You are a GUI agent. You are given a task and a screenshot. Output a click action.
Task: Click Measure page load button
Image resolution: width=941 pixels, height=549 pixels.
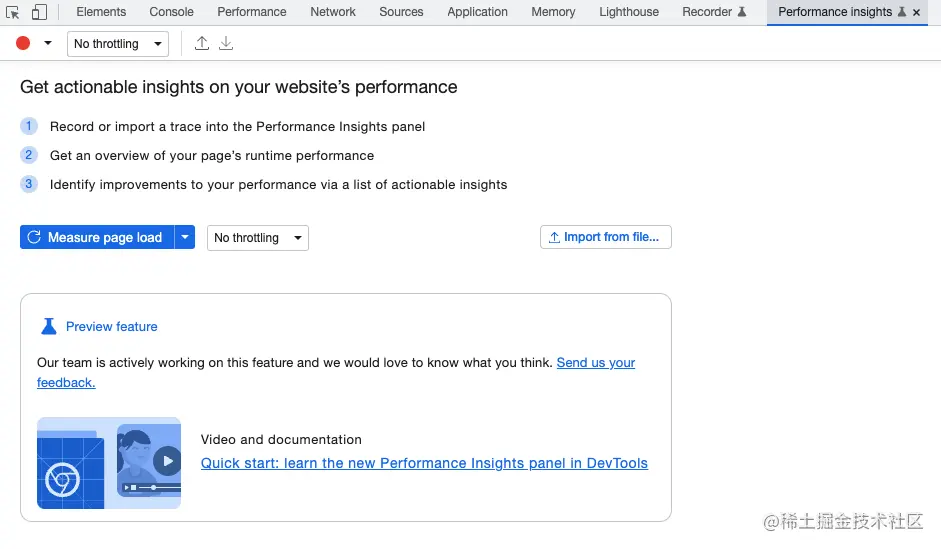[96, 237]
